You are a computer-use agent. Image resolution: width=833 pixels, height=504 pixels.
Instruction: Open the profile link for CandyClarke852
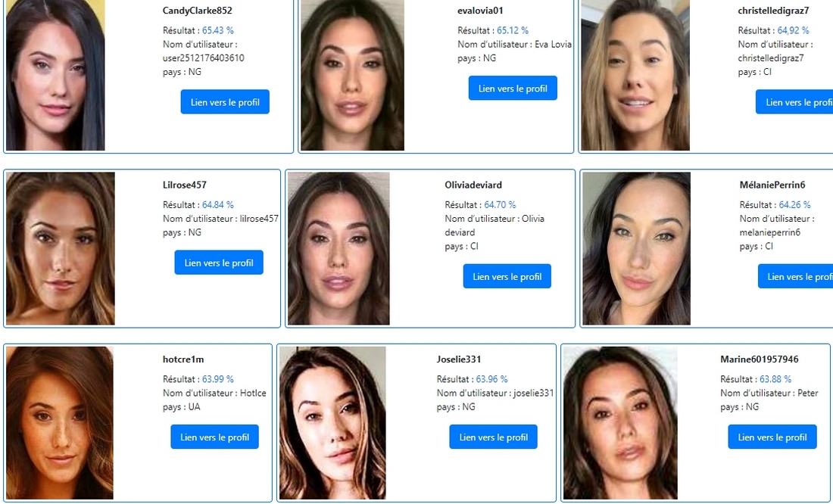click(225, 102)
